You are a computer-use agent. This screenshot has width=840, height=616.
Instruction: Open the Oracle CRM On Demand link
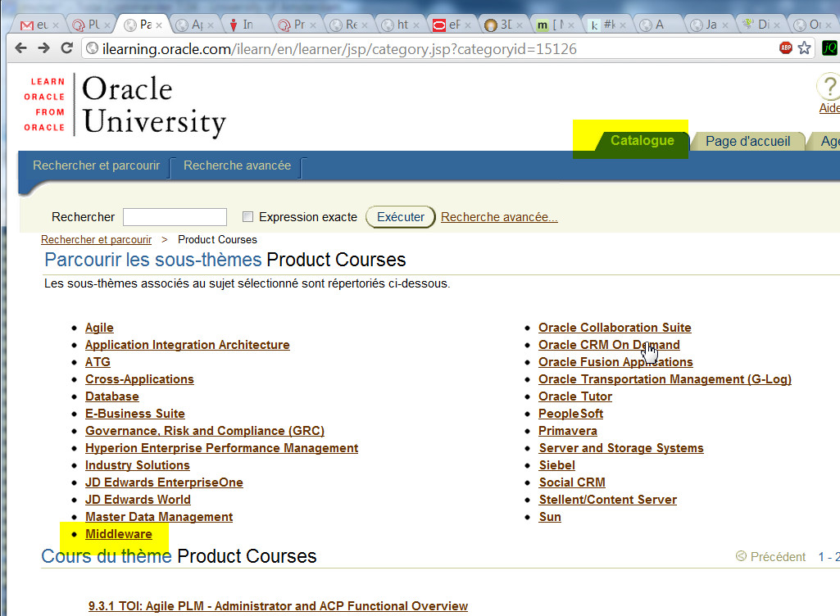(x=609, y=344)
